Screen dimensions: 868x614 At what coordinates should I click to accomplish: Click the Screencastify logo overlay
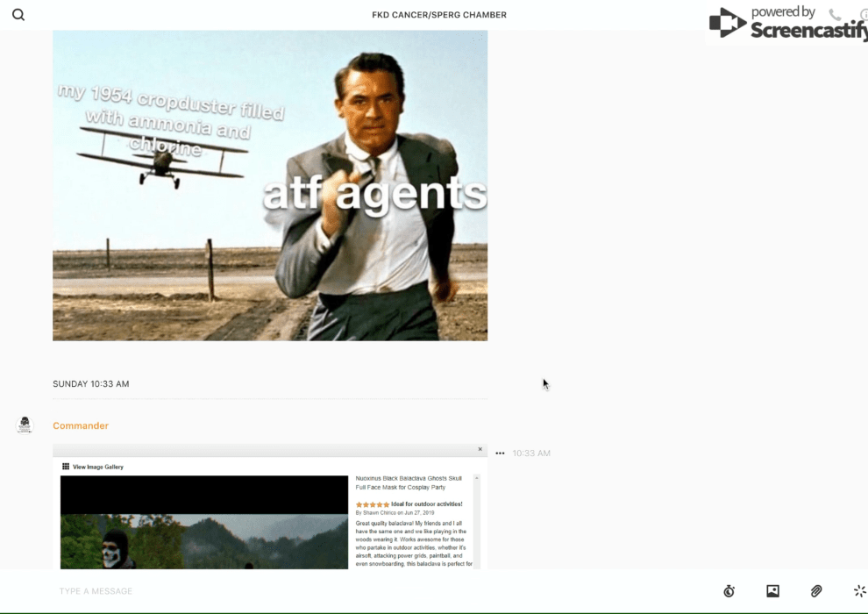(785, 24)
